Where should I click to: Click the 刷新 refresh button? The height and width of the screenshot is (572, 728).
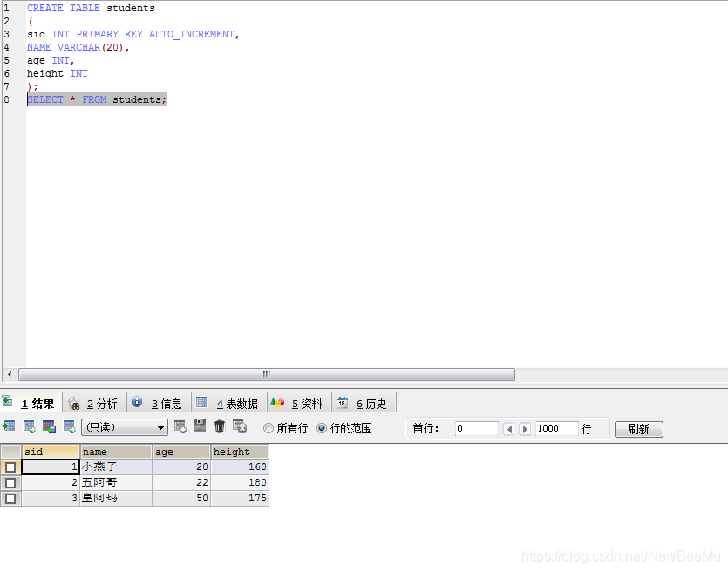(639, 429)
